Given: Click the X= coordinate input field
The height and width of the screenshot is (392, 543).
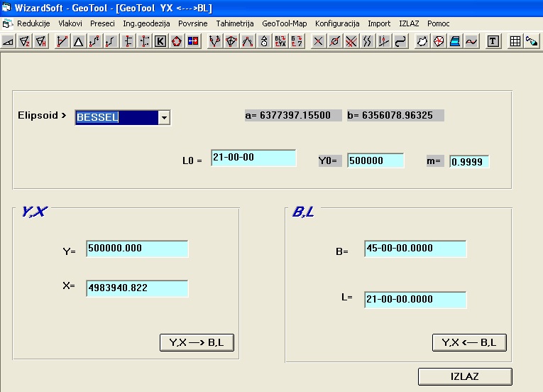Looking at the screenshot, I should tap(137, 288).
